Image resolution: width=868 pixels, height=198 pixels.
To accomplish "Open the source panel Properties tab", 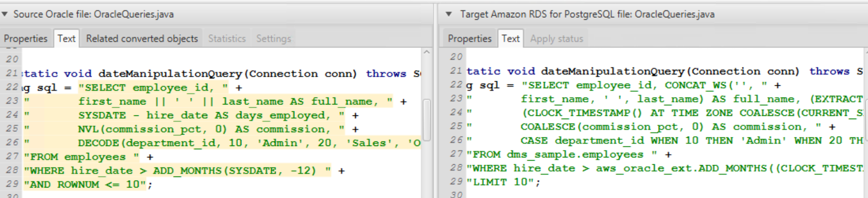I will coord(26,39).
